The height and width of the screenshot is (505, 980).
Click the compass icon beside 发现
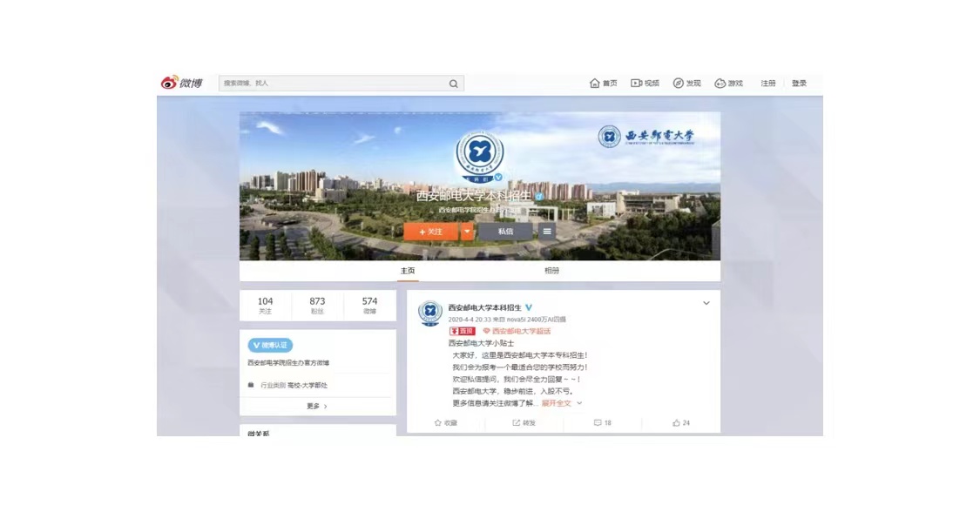click(678, 83)
